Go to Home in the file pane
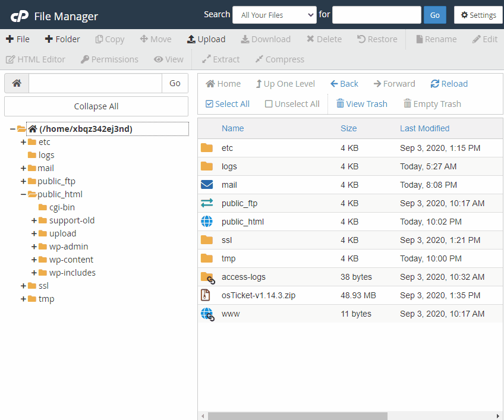 pyautogui.click(x=223, y=84)
